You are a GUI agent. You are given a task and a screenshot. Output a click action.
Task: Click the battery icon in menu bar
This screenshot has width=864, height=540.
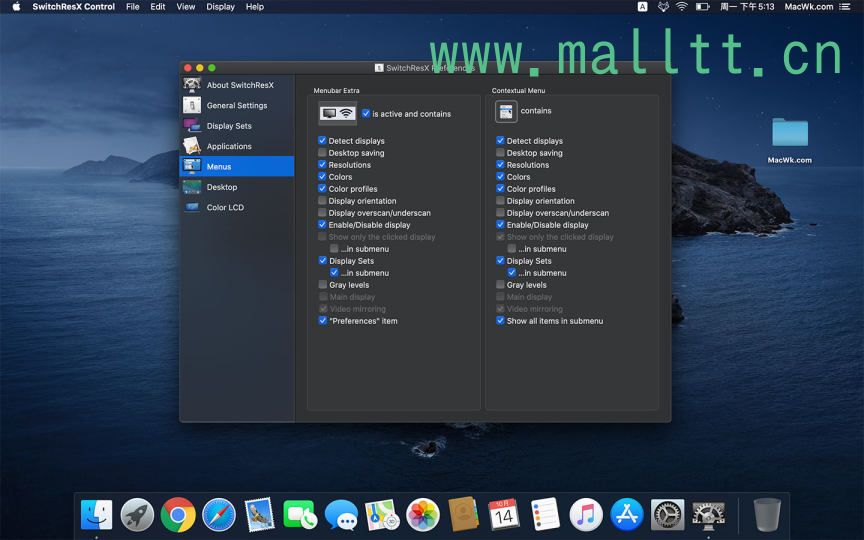(703, 7)
